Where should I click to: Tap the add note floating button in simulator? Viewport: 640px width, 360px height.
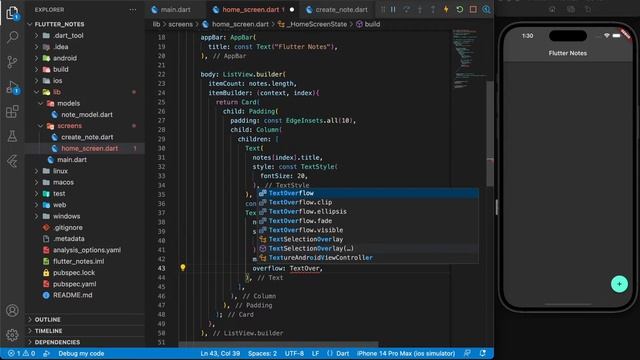619,284
